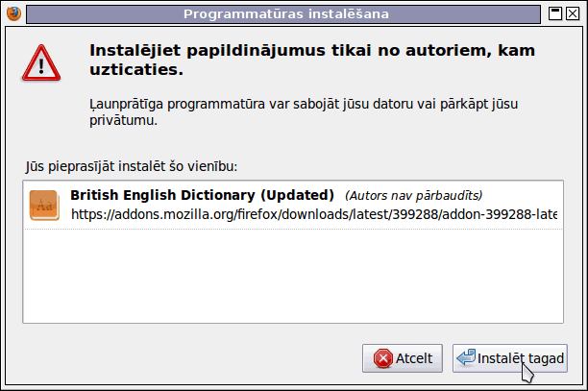Click the bold "Instalējiet papildinājumus" heading line
This screenshot has width=588, height=391.
312,50
